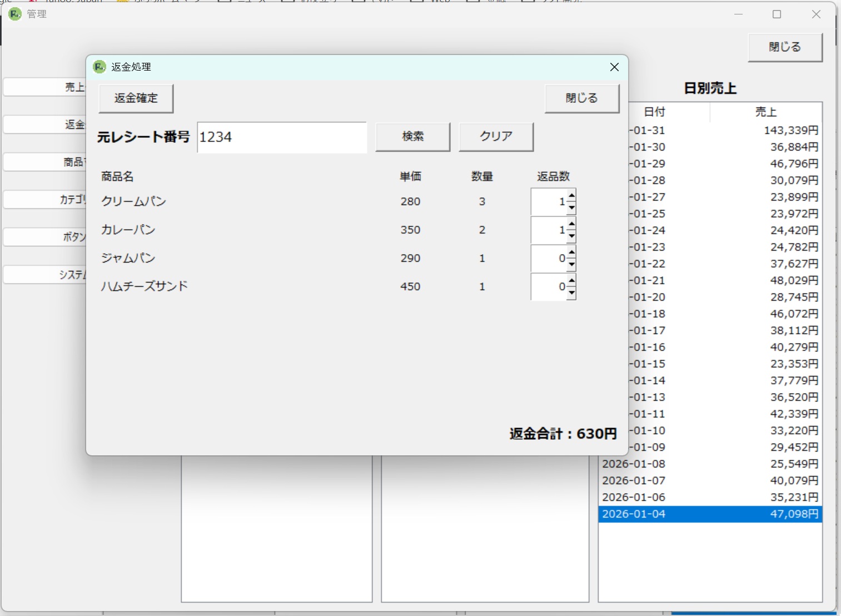Click the 検索 button to search the receipt
Screen dimensions: 841x616
(412, 137)
